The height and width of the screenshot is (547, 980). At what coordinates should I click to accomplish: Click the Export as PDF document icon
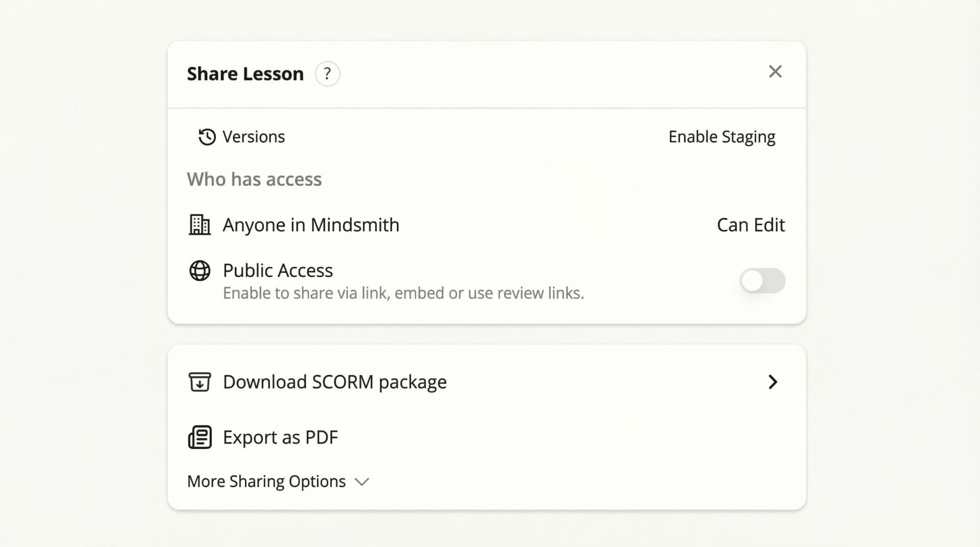200,437
